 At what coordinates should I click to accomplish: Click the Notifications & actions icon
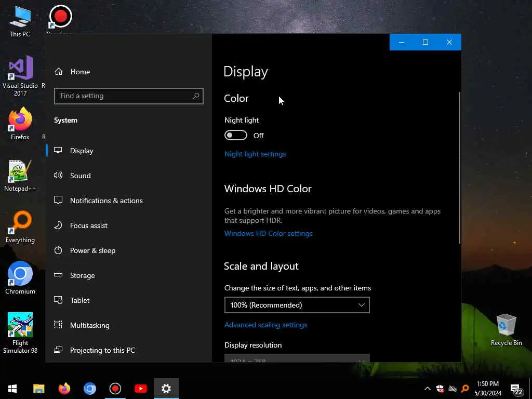coord(58,200)
